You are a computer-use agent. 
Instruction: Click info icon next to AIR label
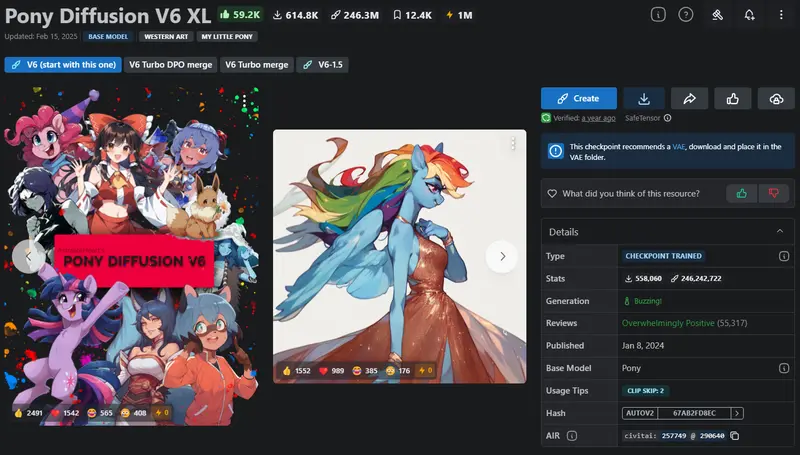[x=572, y=436]
